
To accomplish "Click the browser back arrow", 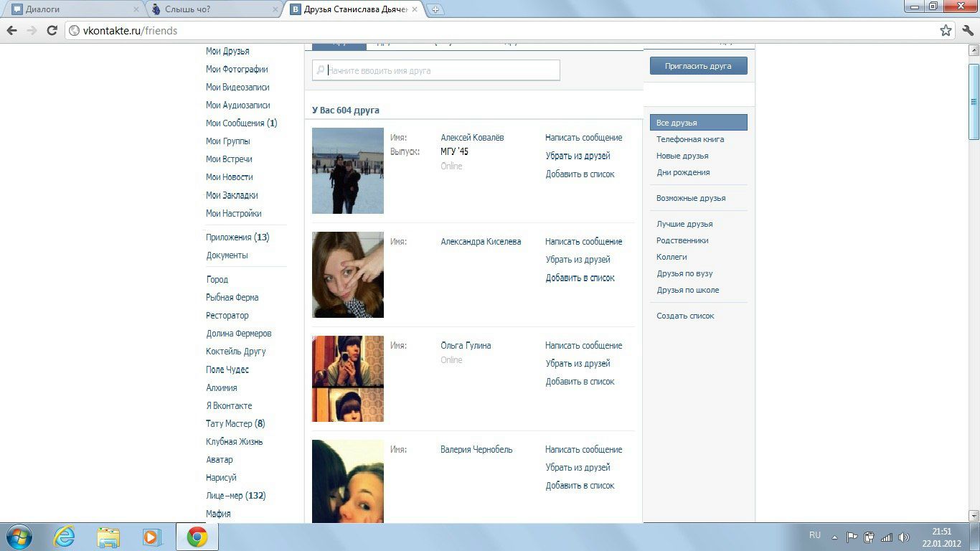I will pyautogui.click(x=11, y=30).
